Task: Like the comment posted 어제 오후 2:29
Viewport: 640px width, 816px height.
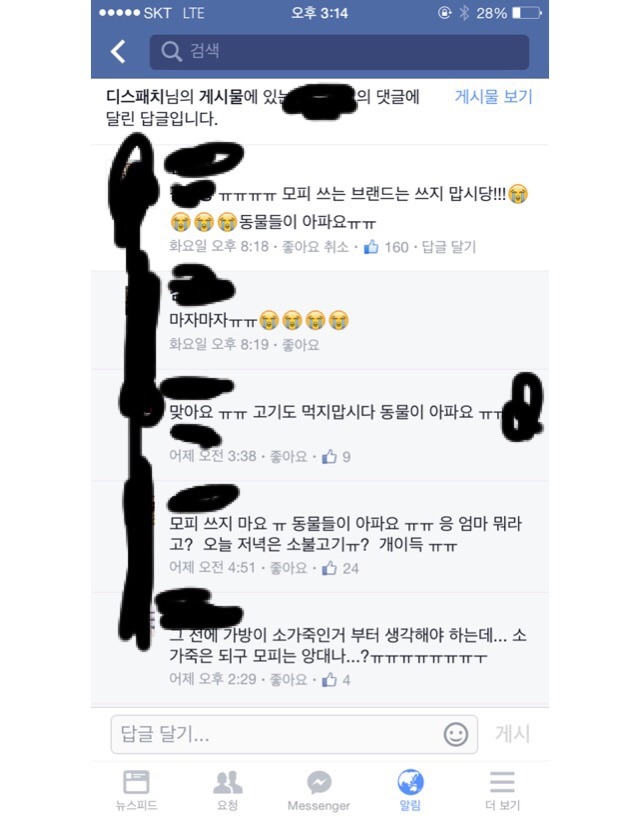Action: point(288,680)
